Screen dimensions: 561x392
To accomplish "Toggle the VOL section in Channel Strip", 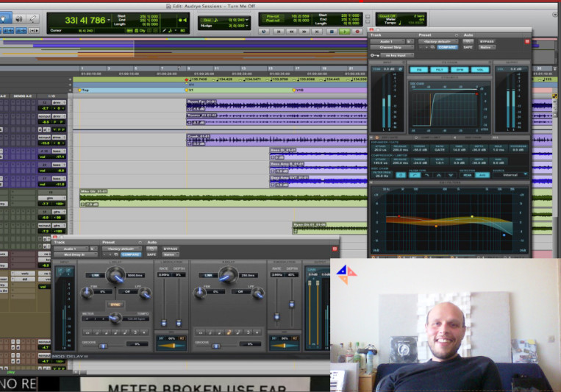I will point(480,70).
